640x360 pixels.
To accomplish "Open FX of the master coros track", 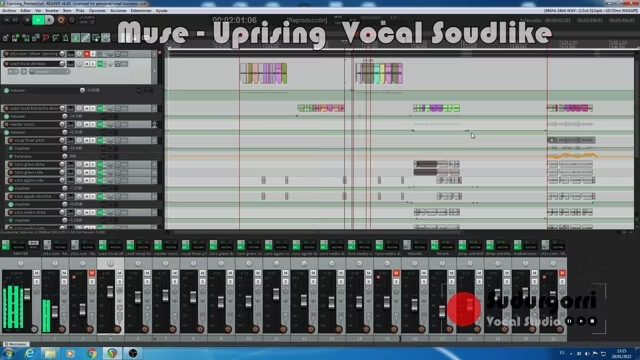I will coord(100,124).
